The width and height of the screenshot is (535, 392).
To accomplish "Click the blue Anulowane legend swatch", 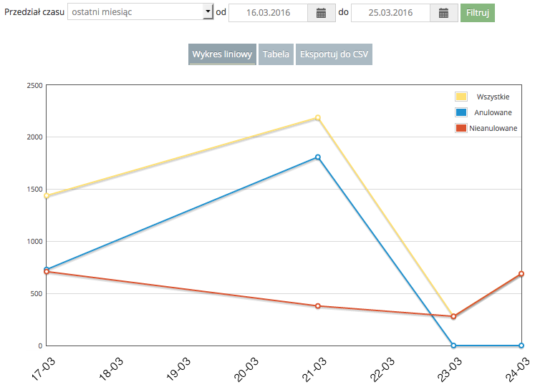I will coord(461,112).
